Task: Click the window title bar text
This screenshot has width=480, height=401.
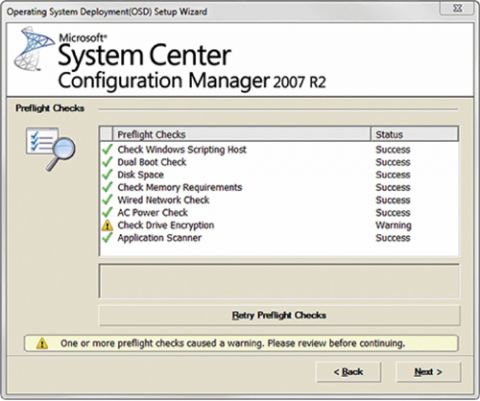Action: tap(107, 12)
